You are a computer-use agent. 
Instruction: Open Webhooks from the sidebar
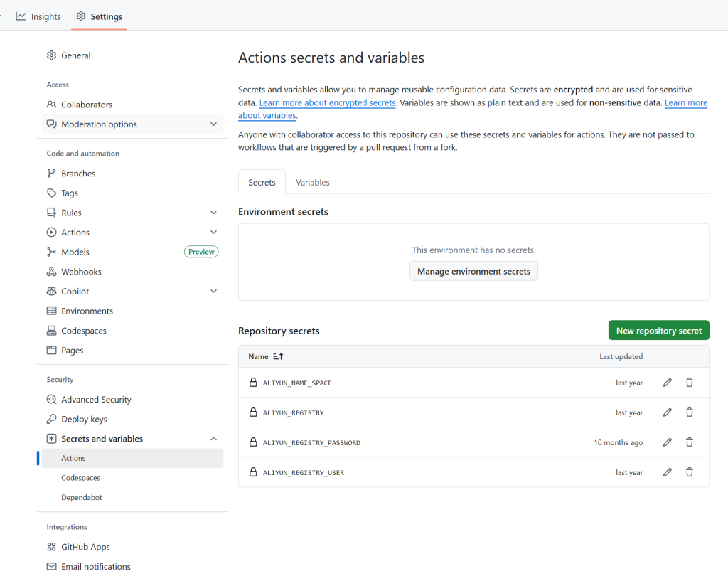click(81, 272)
